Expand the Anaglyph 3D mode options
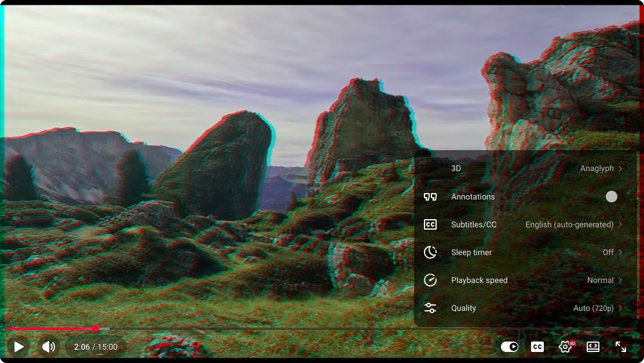This screenshot has height=363, width=644. click(x=601, y=168)
